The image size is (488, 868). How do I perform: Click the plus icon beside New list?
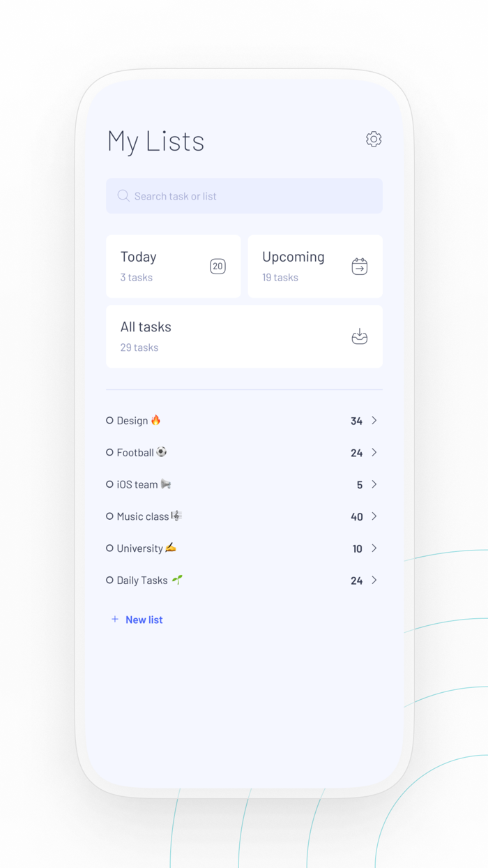tap(115, 620)
